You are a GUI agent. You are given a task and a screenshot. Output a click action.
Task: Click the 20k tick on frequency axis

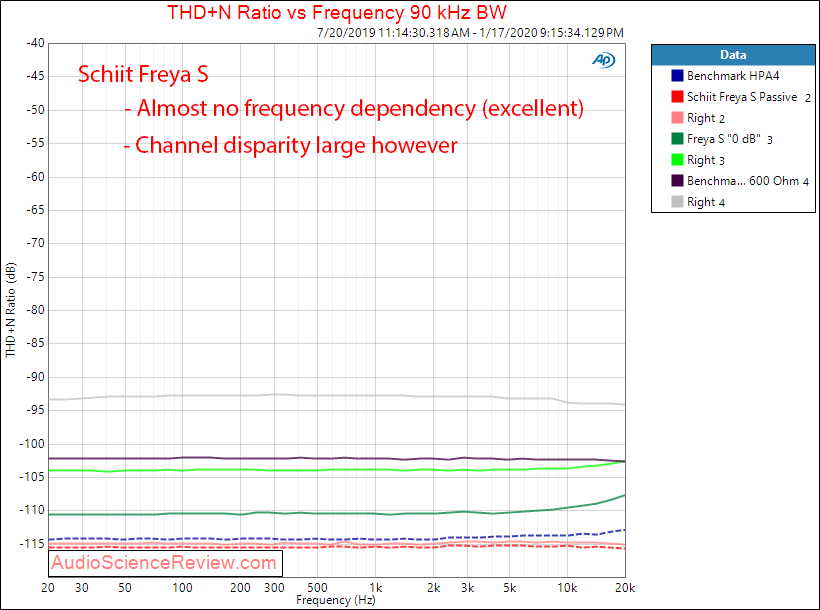click(624, 588)
